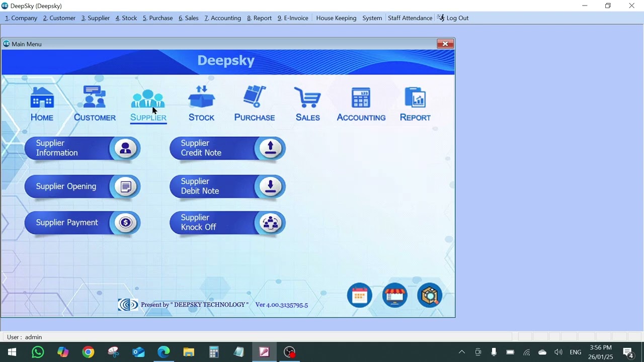Screen dimensions: 644x362
Task: Close the Main Menu window
Action: coord(445,44)
